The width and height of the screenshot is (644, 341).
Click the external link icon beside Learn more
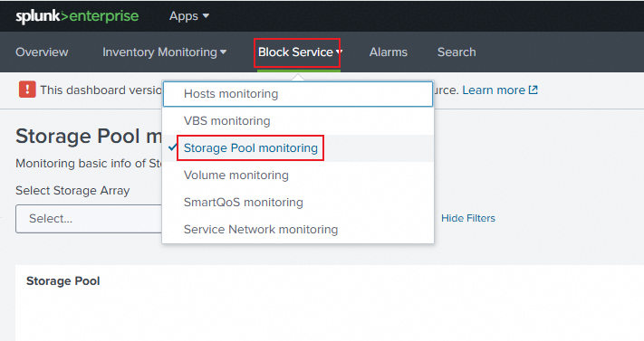point(533,90)
